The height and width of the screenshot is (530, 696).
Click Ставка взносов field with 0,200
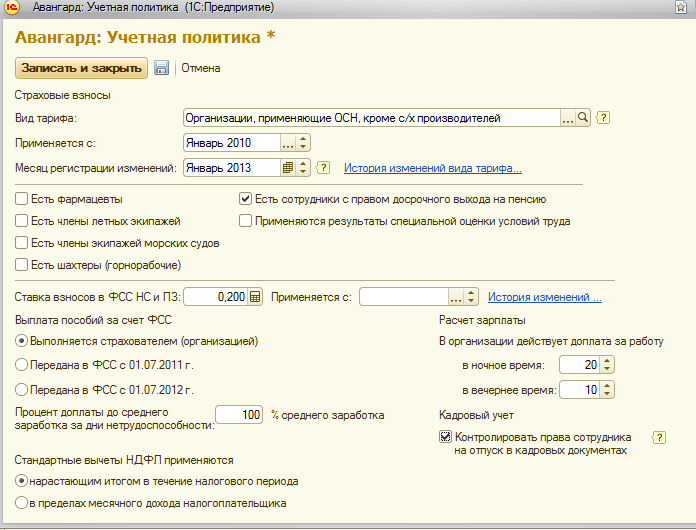tap(216, 297)
